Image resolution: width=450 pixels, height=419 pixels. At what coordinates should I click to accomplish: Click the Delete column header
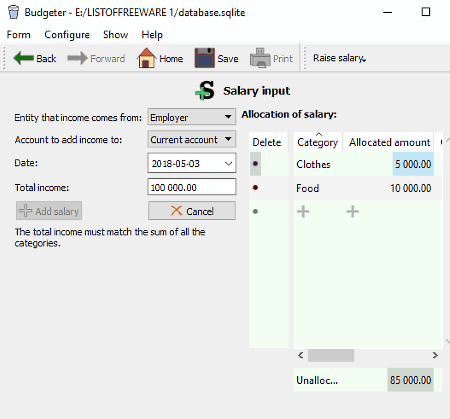267,142
